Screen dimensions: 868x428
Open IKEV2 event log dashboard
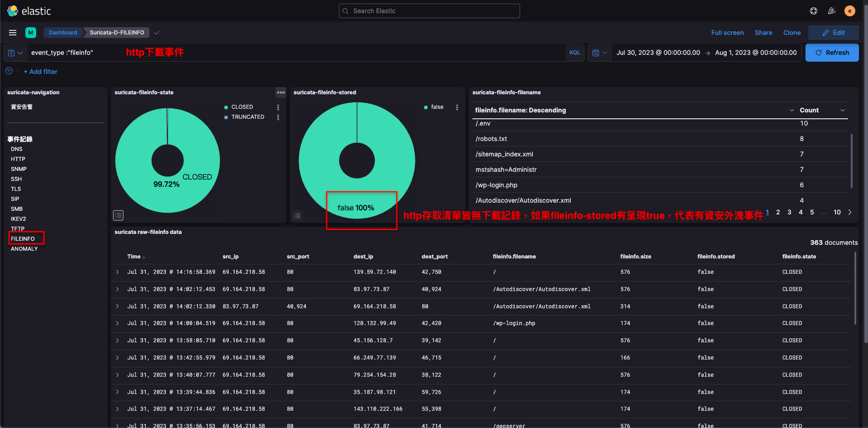click(19, 219)
